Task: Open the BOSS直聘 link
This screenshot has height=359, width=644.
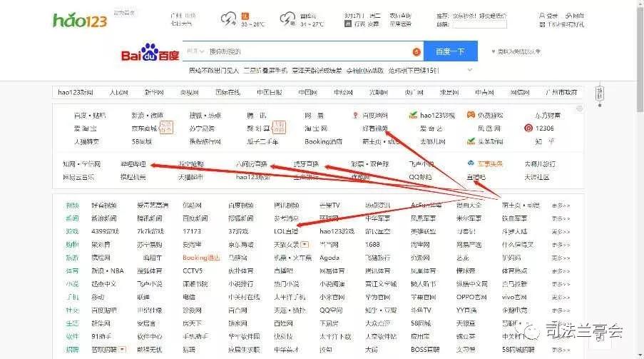Action: pyautogui.click(x=425, y=350)
